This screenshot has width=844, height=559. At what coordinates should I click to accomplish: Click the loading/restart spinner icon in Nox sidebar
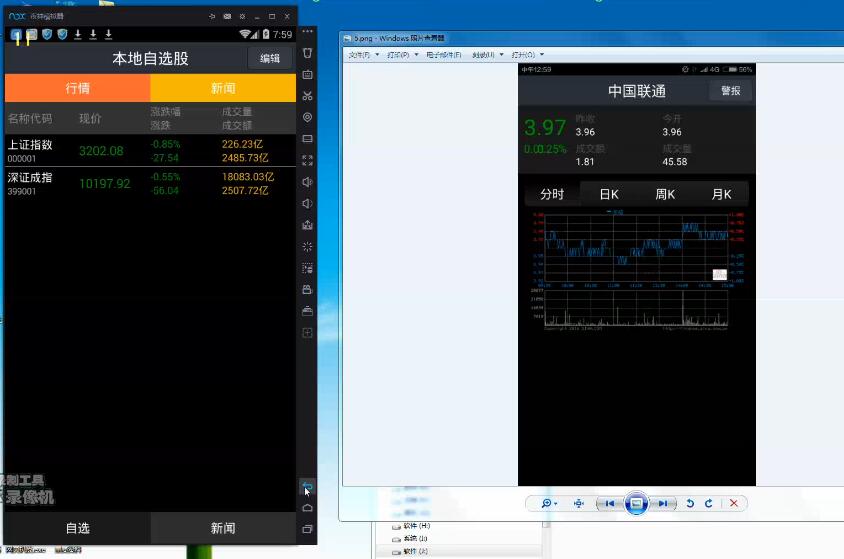[x=307, y=246]
